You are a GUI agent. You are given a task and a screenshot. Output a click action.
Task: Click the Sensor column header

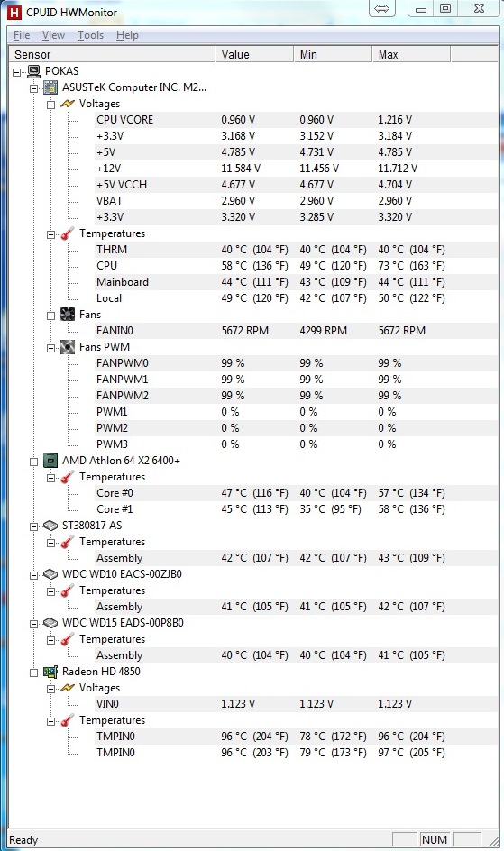(x=113, y=54)
